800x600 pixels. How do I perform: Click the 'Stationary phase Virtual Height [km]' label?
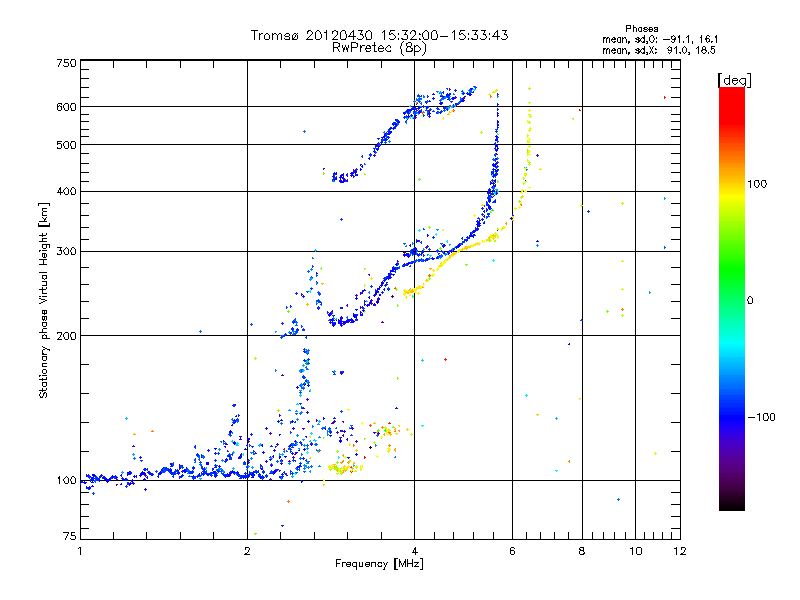(x=44, y=301)
